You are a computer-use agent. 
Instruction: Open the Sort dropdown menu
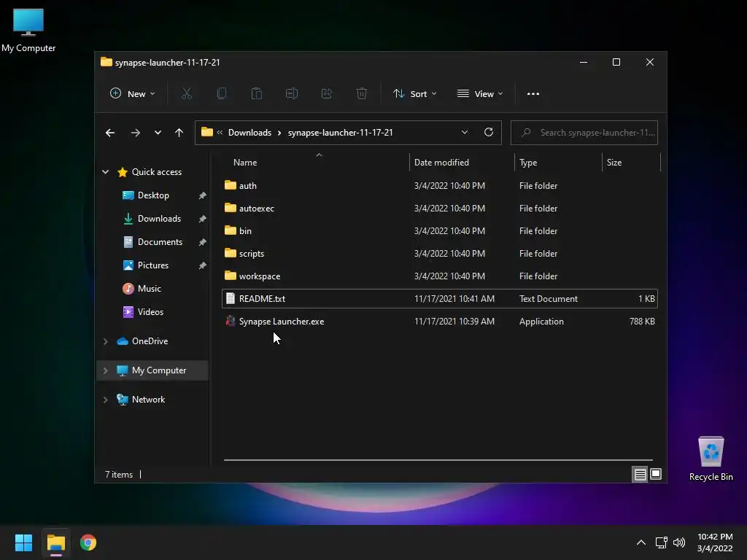coord(414,94)
